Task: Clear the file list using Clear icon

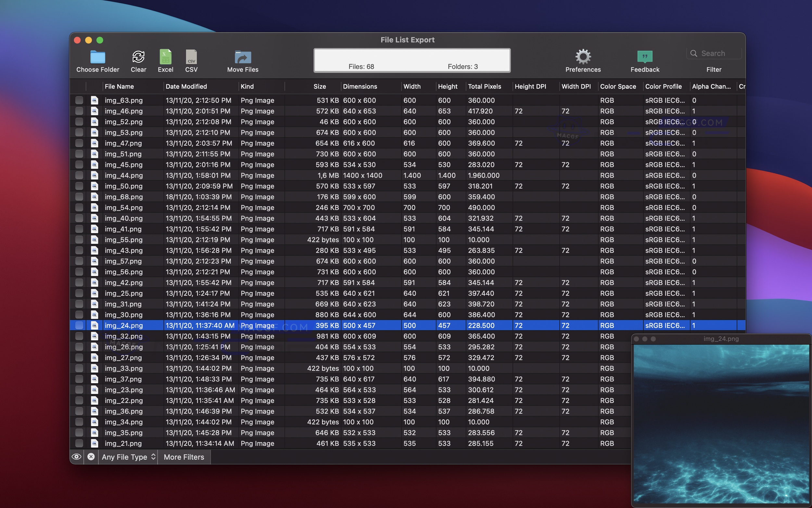Action: [x=139, y=60]
